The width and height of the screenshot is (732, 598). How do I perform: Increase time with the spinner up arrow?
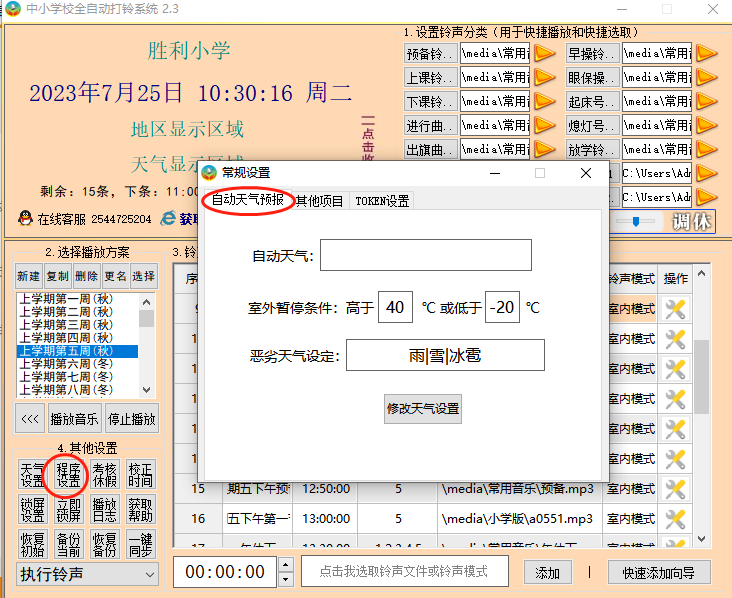pos(285,566)
